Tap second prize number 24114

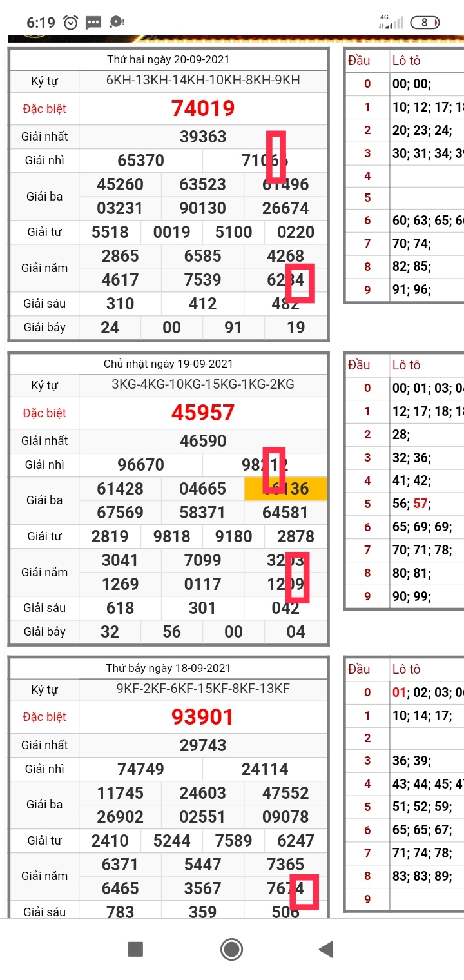click(x=265, y=769)
